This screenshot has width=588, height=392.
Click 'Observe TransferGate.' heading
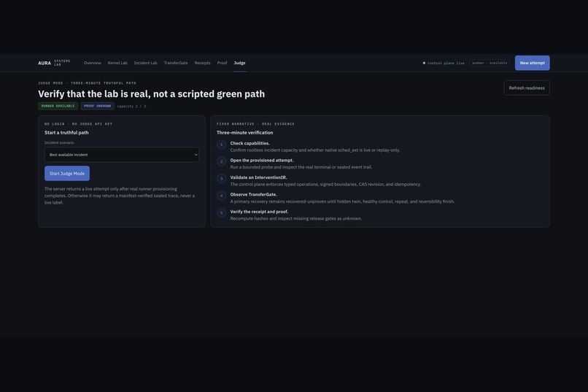click(x=253, y=194)
